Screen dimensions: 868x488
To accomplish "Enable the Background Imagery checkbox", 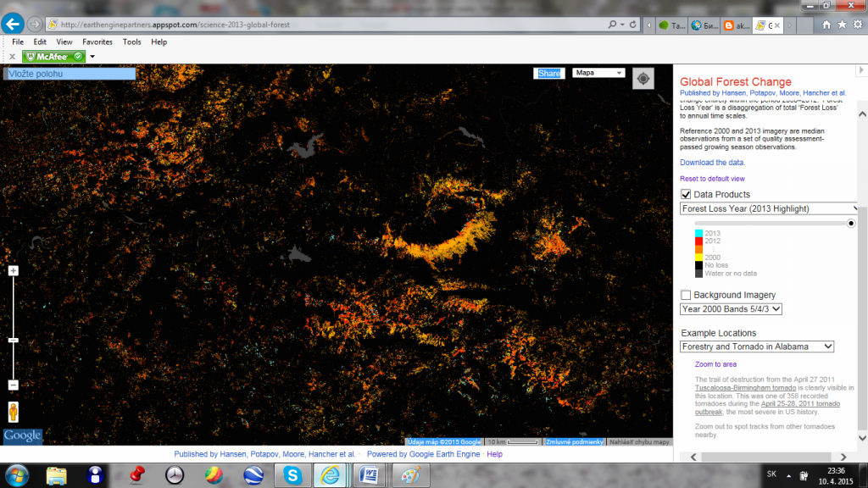I will (x=686, y=295).
